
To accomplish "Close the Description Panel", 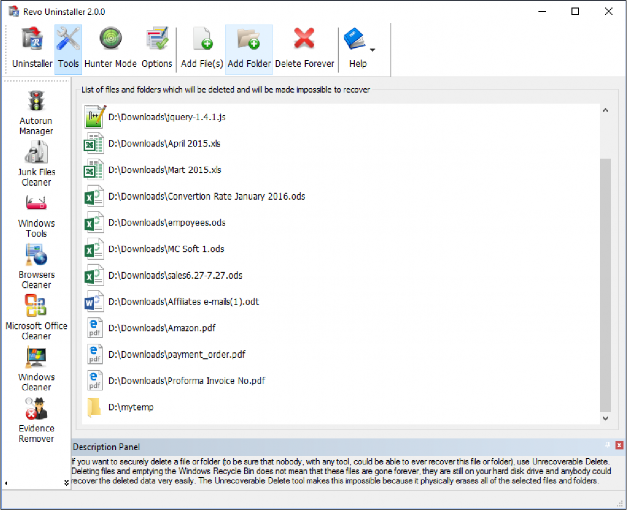I will pyautogui.click(x=619, y=445).
